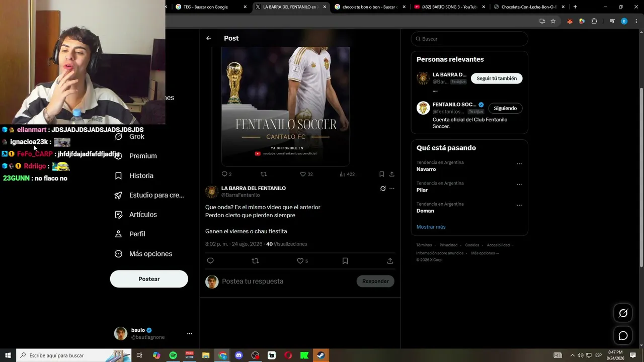Open LA BARRA DEL FENTANILO author profile name
The image size is (644, 362).
click(x=254, y=188)
